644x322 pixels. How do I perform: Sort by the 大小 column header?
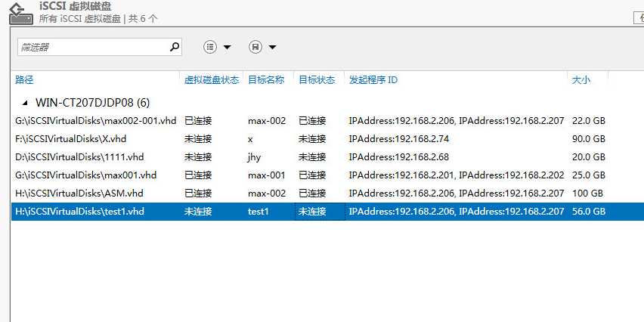tap(581, 79)
